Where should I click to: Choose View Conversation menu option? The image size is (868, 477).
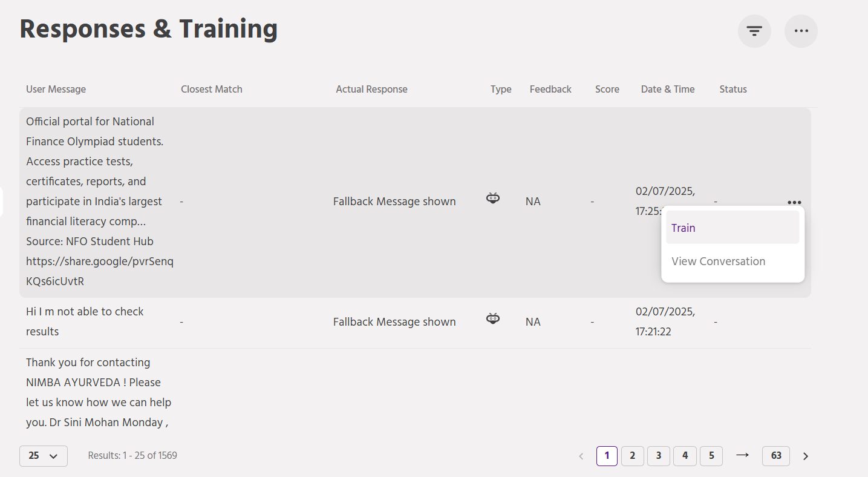point(718,262)
